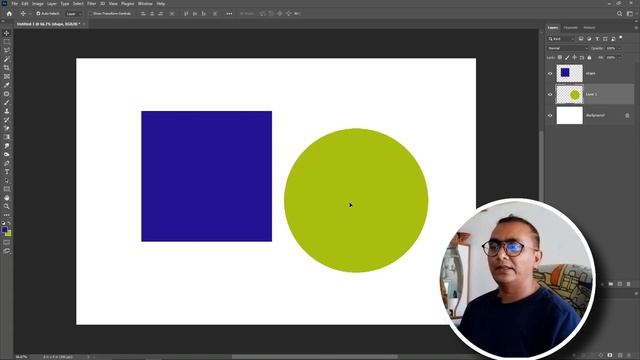The width and height of the screenshot is (640, 360).
Task: Open the File menu
Action: click(14, 4)
